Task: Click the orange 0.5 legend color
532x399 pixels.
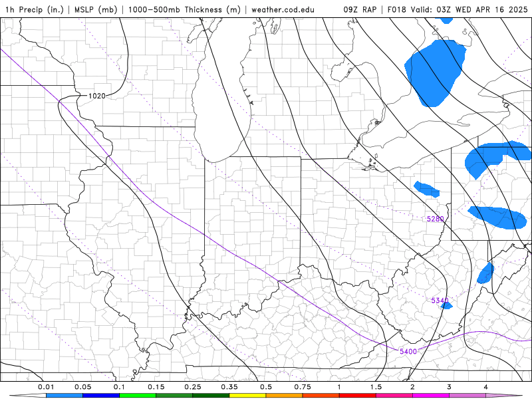Action: coord(285,396)
